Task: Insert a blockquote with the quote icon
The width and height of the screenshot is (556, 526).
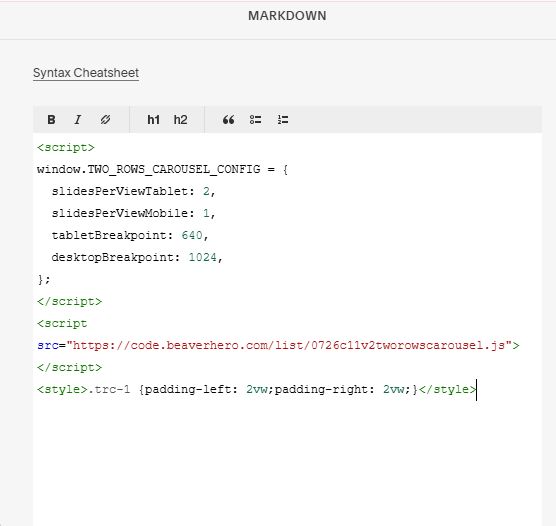Action: pyautogui.click(x=228, y=120)
